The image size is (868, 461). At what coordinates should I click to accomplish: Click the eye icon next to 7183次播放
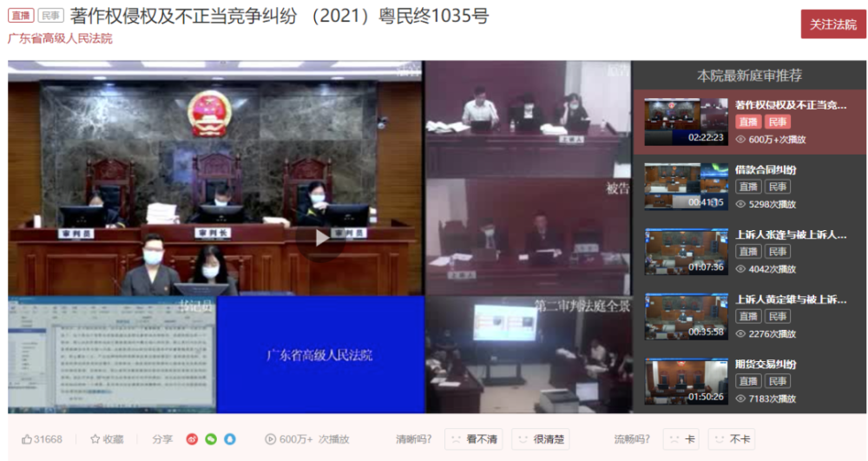[x=740, y=398]
